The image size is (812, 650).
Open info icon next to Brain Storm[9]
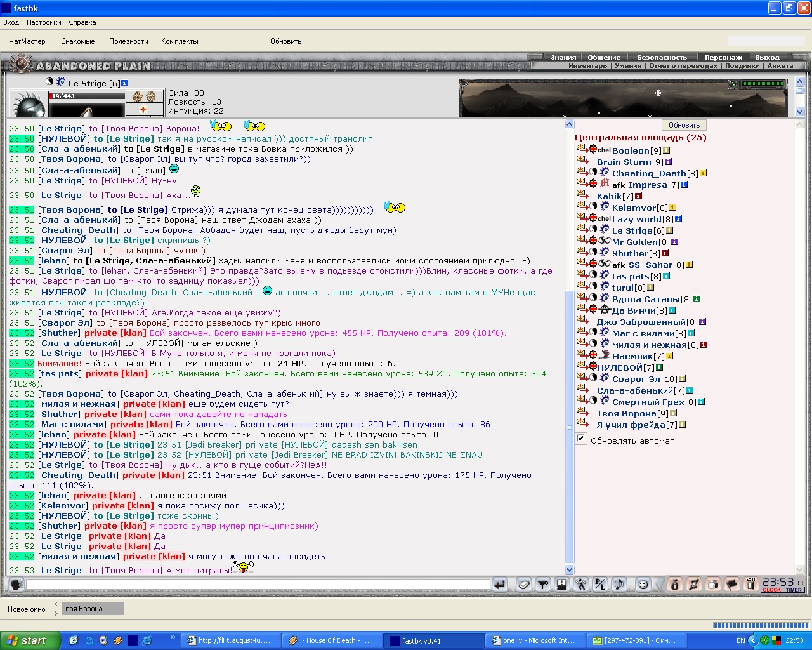(668, 162)
